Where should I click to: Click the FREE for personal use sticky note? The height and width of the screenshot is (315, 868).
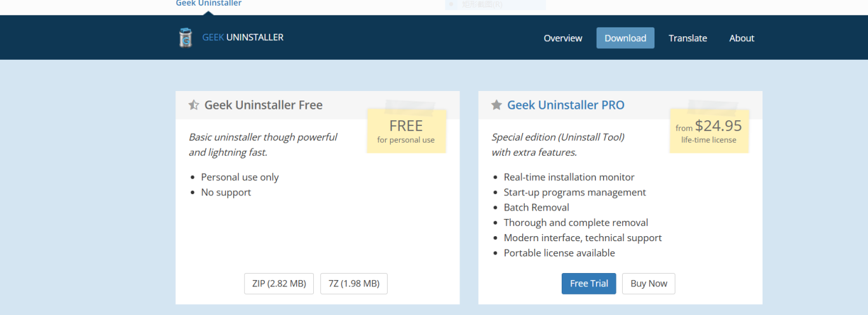tap(406, 131)
